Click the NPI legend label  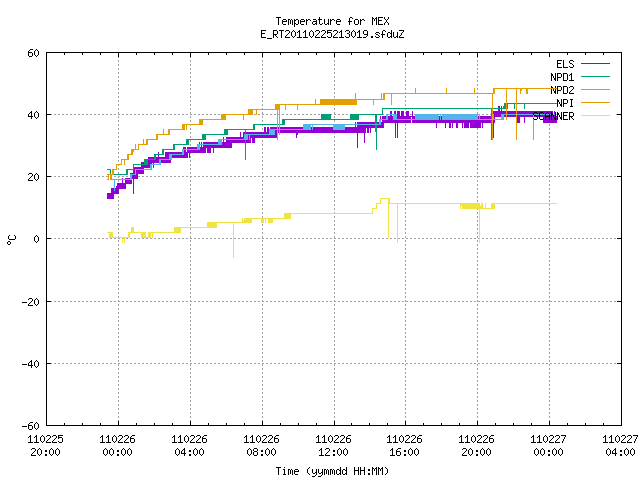coord(565,103)
